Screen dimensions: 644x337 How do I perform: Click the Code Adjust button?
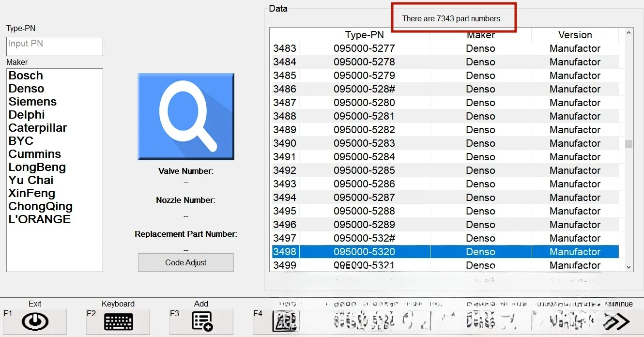[x=186, y=262]
